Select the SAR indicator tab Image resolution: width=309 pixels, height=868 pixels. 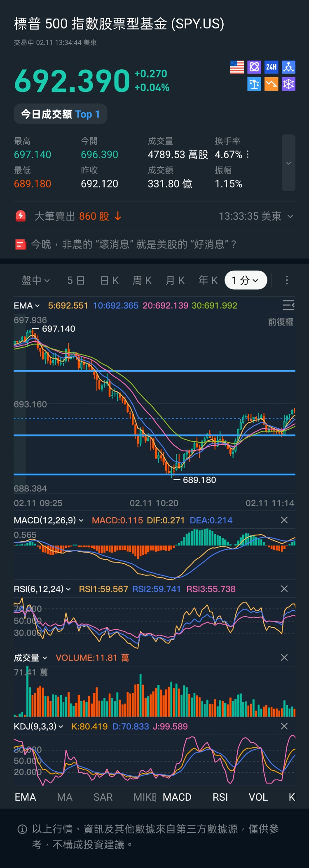click(x=103, y=797)
